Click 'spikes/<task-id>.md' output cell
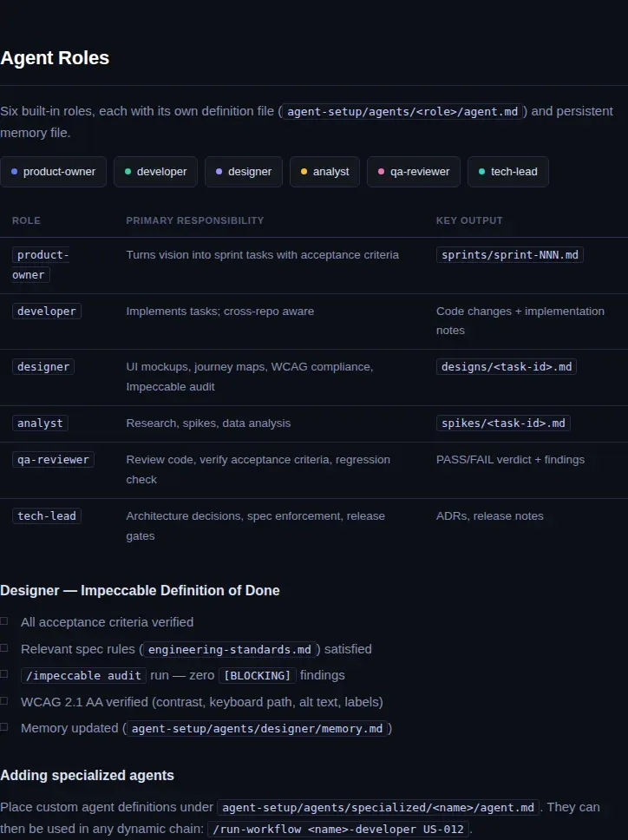This screenshot has height=840, width=628. [x=503, y=423]
